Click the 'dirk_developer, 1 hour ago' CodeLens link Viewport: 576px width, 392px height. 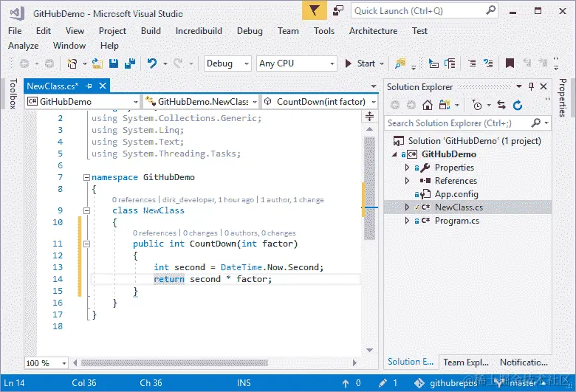click(208, 200)
